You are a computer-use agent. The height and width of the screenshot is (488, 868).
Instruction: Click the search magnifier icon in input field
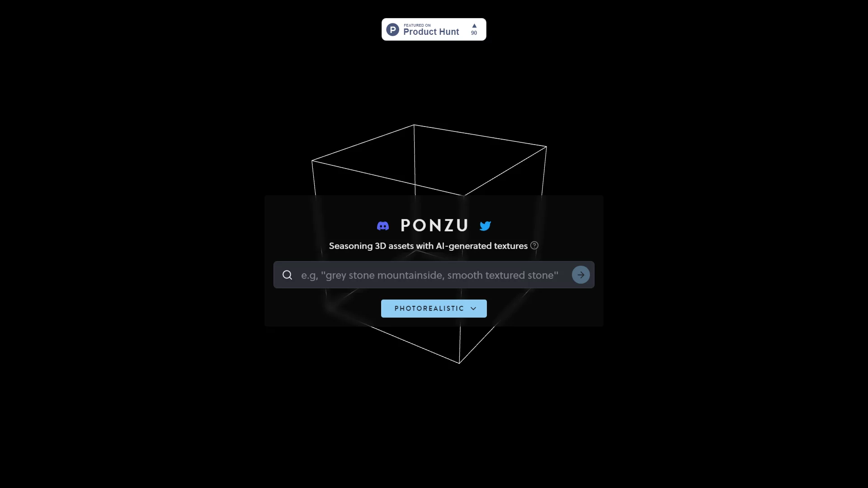287,274
